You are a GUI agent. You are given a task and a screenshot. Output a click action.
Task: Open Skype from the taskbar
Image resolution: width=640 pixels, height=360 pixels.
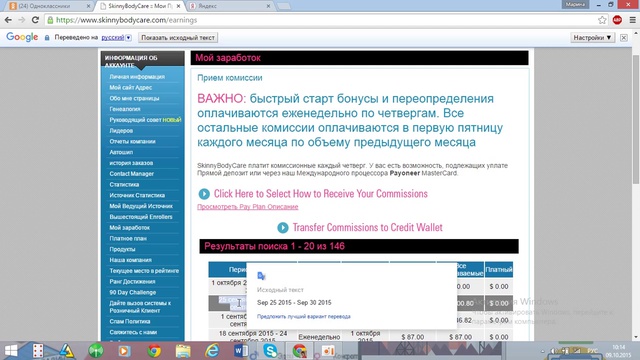click(x=270, y=351)
